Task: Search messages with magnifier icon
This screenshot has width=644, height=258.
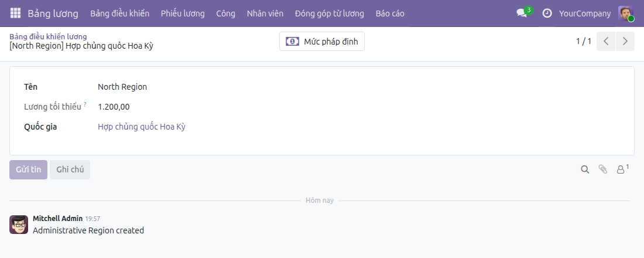Action: click(x=585, y=169)
